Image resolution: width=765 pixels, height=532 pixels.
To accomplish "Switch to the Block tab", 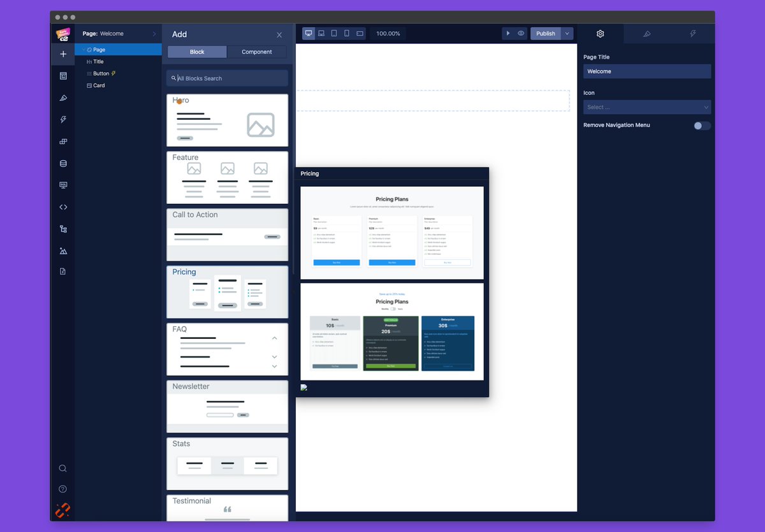I will (197, 52).
